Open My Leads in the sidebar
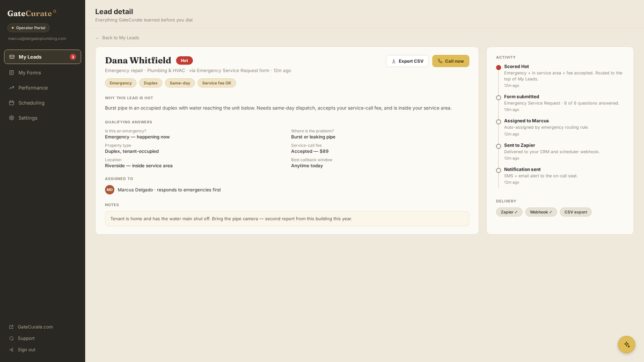Image resolution: width=644 pixels, height=362 pixels. [42, 57]
